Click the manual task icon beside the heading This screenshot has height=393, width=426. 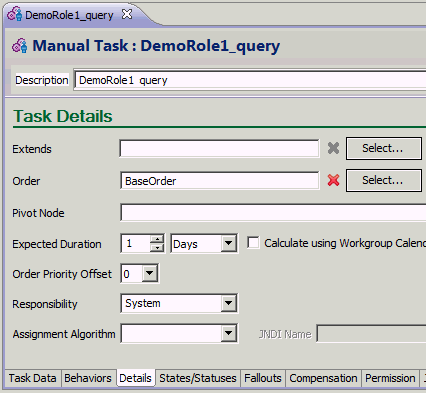point(20,46)
